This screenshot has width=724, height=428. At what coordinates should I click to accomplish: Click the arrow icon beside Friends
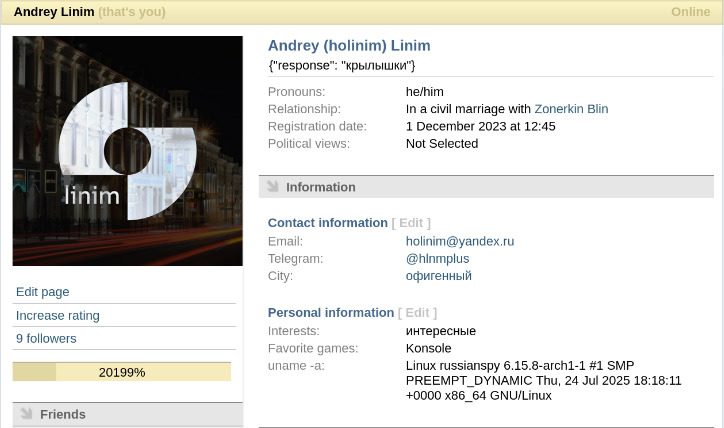point(26,414)
